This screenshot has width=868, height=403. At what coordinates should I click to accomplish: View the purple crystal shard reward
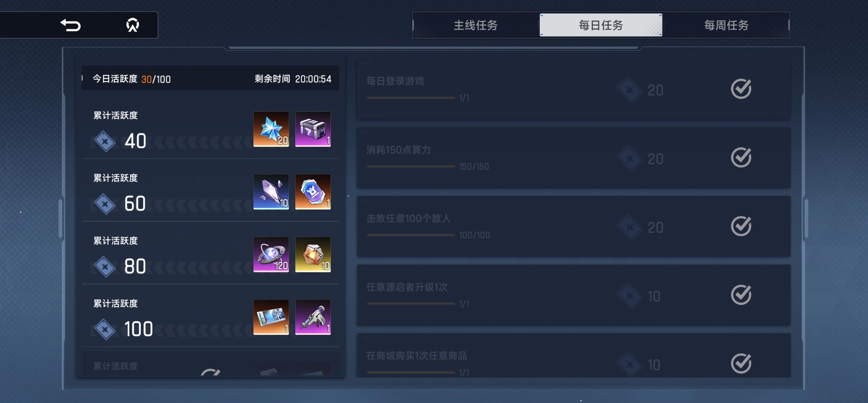click(x=271, y=192)
